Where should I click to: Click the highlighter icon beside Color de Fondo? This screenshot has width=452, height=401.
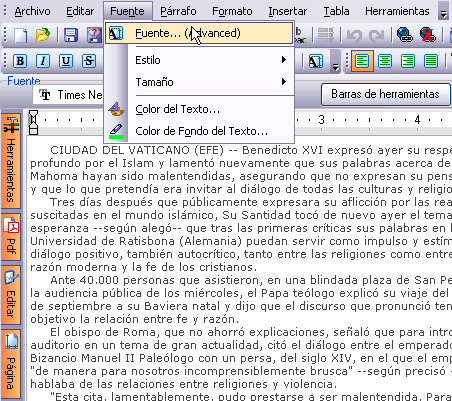point(116,131)
